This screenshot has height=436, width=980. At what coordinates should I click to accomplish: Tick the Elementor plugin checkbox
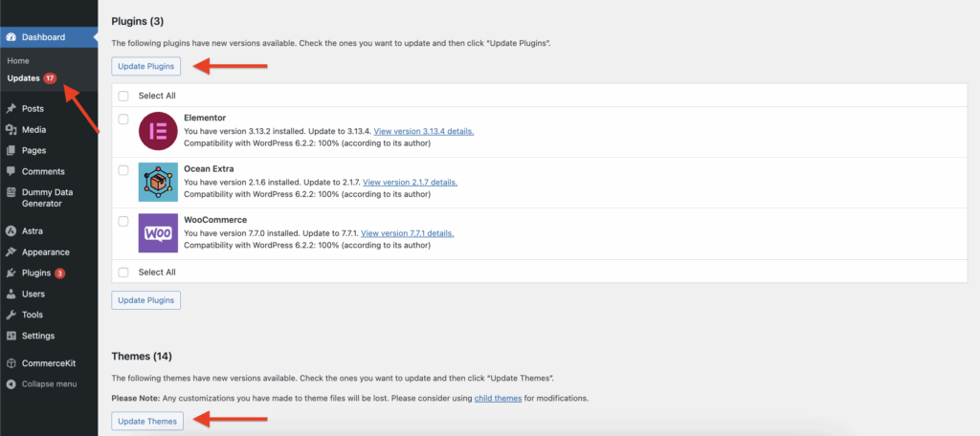coord(123,119)
